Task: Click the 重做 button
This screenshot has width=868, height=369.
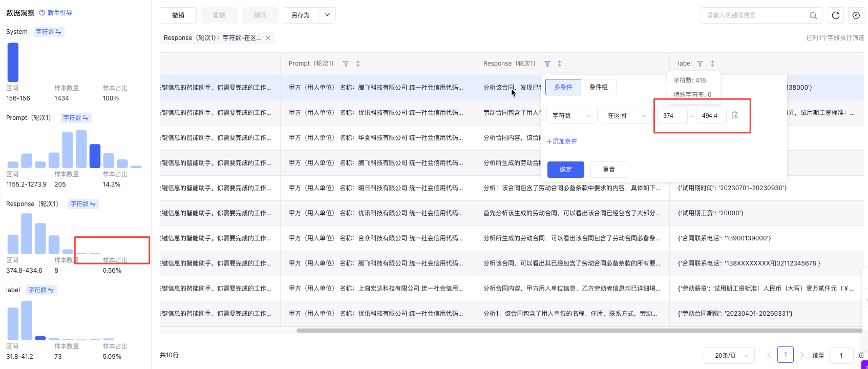Action: tap(219, 15)
